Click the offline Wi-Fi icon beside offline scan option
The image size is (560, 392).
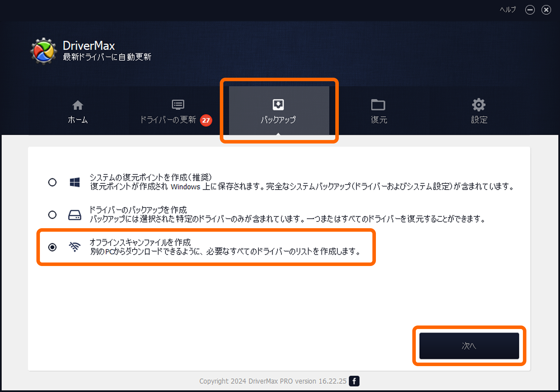(x=75, y=247)
